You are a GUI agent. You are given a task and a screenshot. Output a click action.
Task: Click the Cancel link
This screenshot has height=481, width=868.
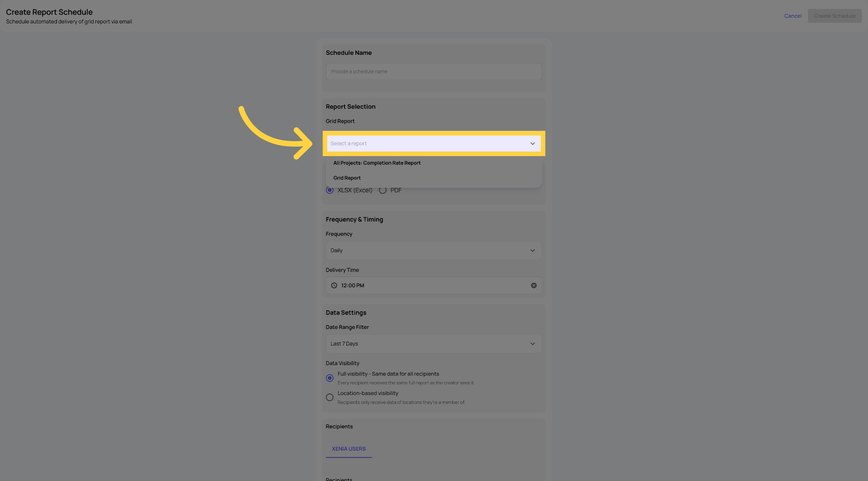(793, 16)
